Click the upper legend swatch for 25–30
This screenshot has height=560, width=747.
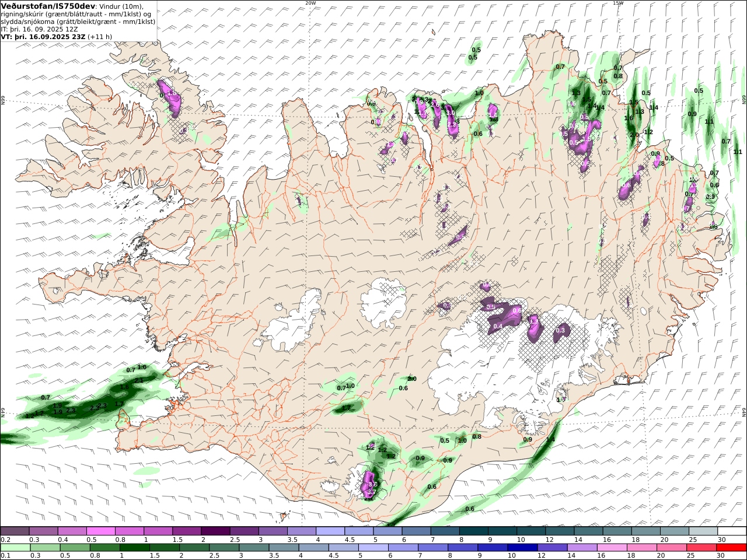coord(703,531)
